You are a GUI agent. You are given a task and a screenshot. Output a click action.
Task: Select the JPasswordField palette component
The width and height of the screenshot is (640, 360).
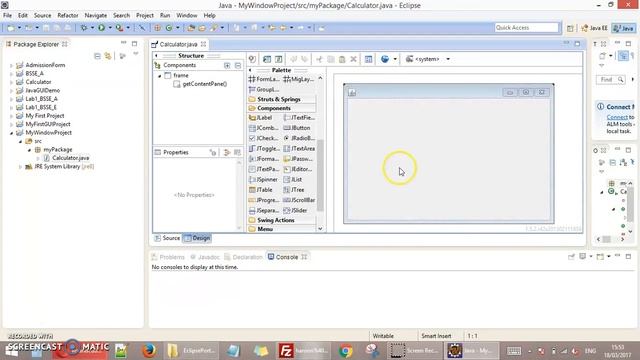[x=298, y=159]
